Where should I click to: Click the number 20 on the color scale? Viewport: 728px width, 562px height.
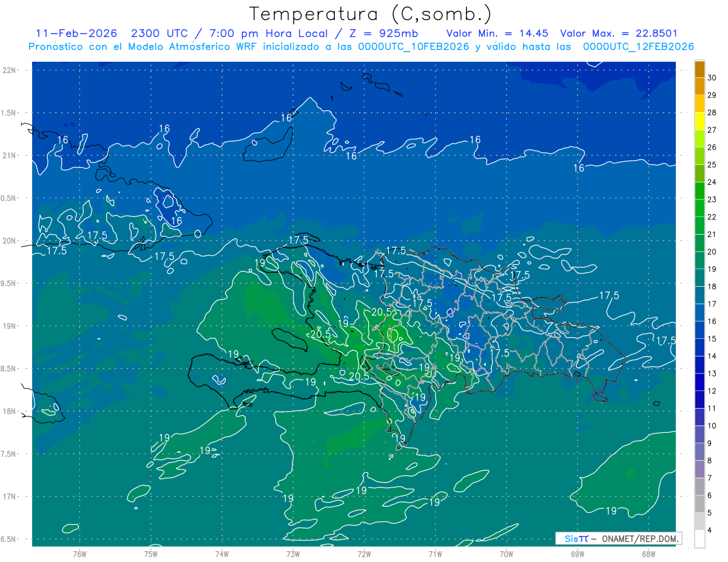(x=712, y=252)
